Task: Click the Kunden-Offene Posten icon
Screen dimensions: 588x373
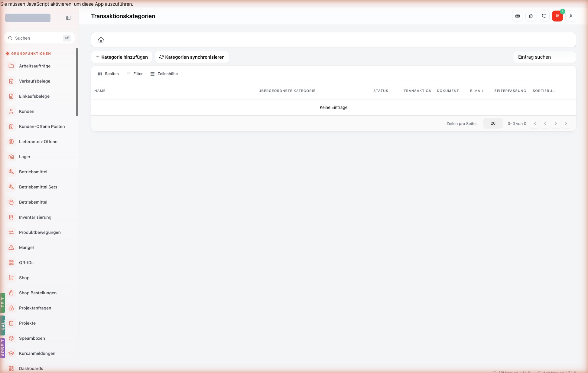Action: [x=11, y=126]
